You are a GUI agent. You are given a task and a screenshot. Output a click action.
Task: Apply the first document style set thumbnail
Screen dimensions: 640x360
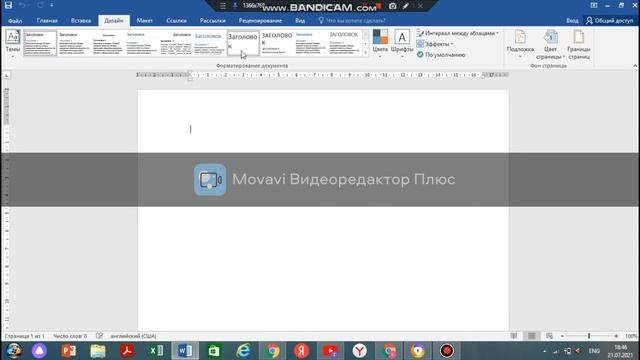40,43
